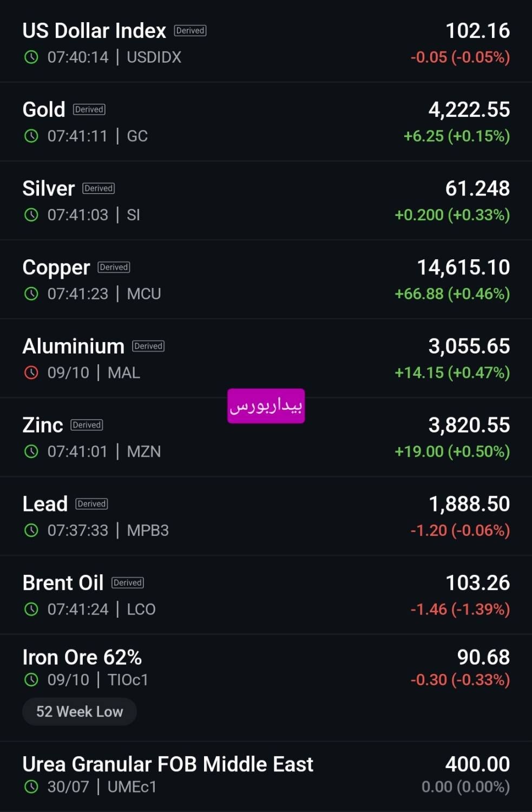Click the clock icon in the Zinc row
The height and width of the screenshot is (812, 532).
pos(31,451)
